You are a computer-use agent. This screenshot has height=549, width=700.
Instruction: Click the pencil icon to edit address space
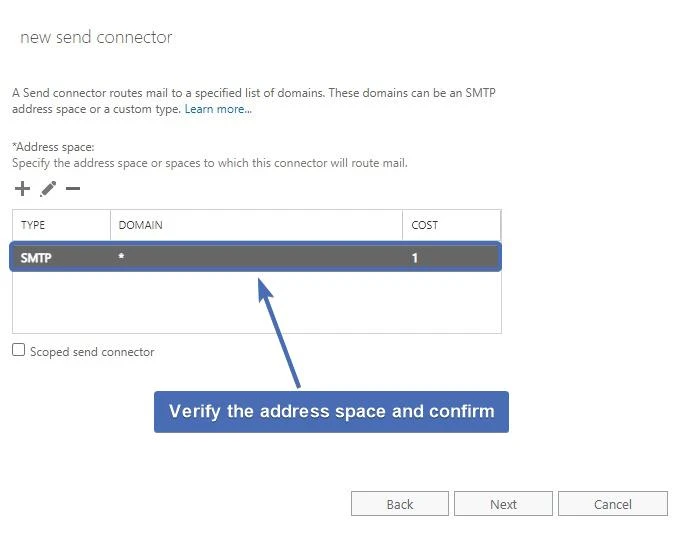tap(48, 189)
